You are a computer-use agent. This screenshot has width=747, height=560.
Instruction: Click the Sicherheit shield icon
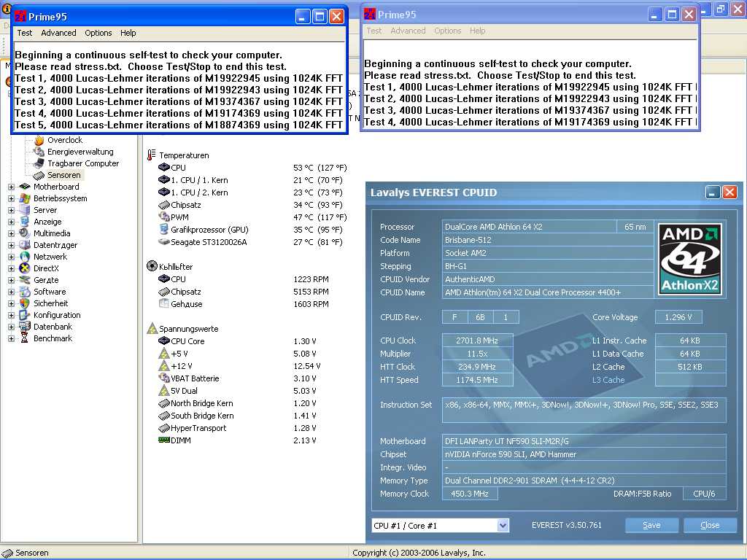tap(25, 303)
